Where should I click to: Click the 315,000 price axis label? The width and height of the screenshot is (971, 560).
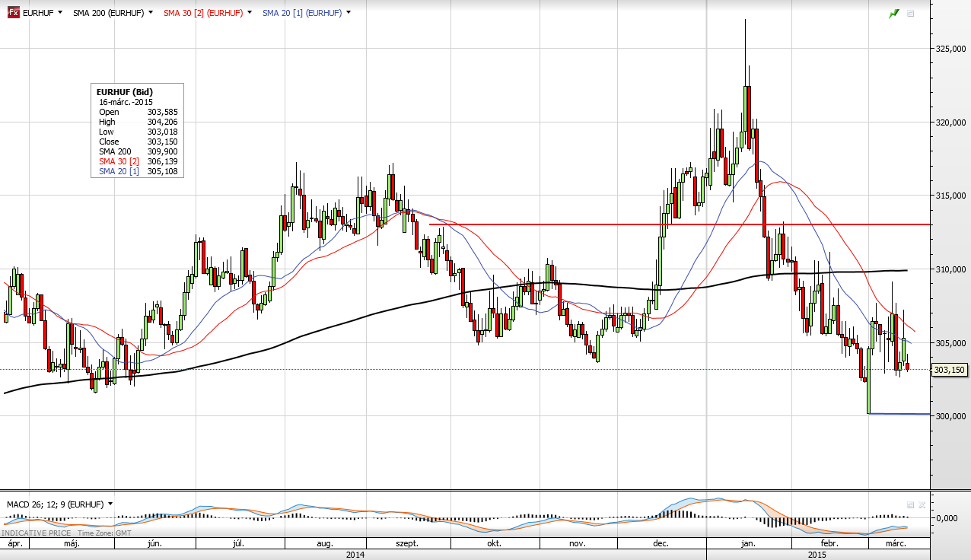coord(950,196)
